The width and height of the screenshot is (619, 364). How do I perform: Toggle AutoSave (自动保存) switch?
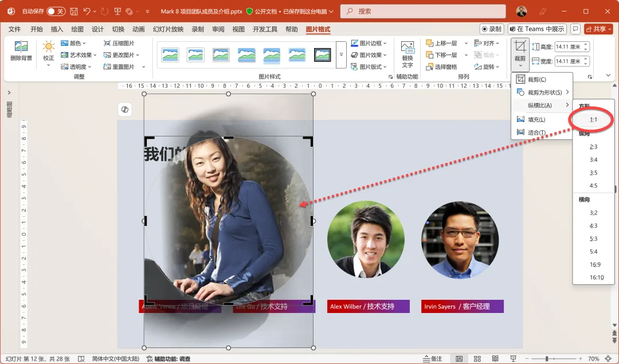[56, 11]
